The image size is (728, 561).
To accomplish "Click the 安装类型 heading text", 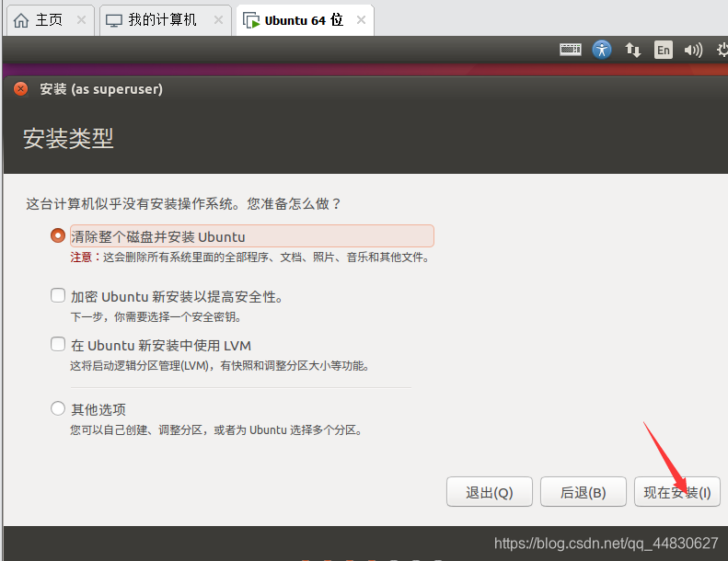I will [68, 138].
